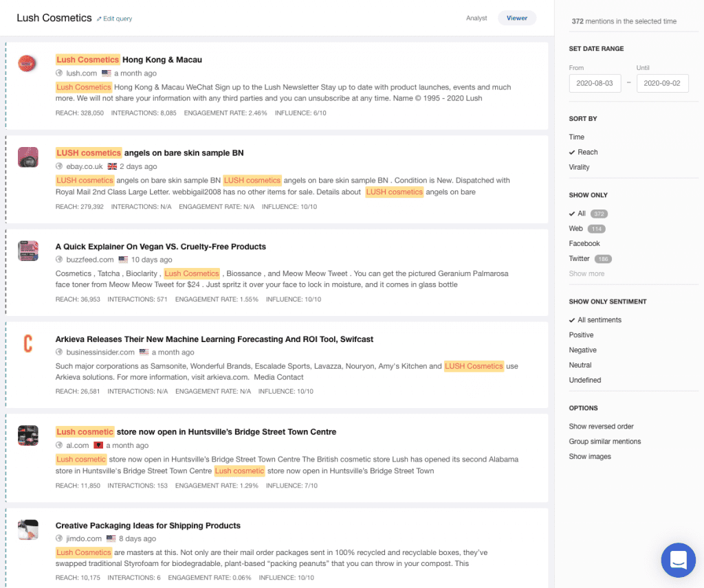Open the From date field
Viewport: 704px width, 588px height.
point(595,84)
